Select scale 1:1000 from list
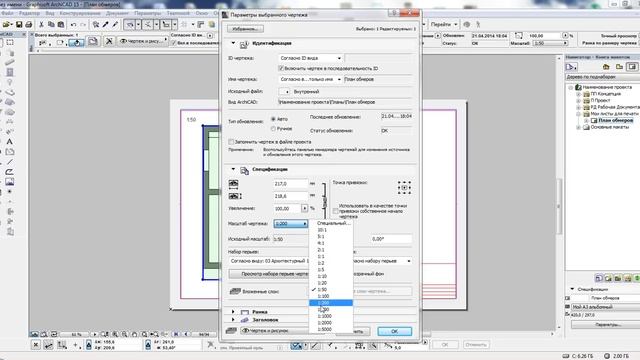The width and height of the screenshot is (640, 360). click(x=331, y=316)
